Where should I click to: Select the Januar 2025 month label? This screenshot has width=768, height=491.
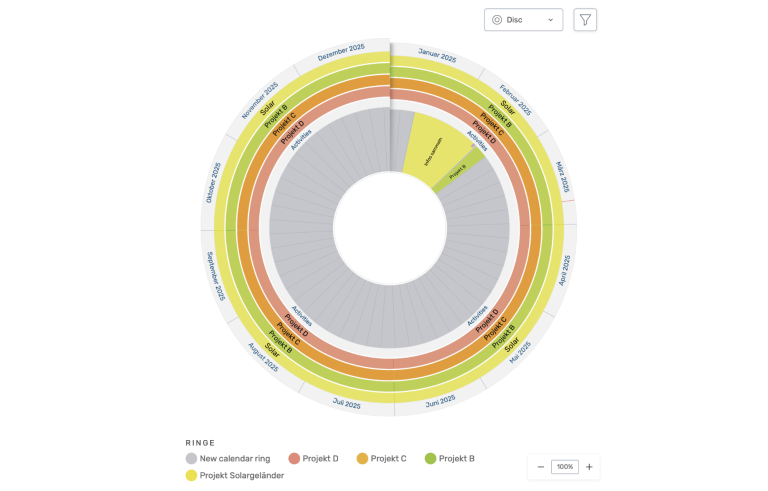pos(437,56)
